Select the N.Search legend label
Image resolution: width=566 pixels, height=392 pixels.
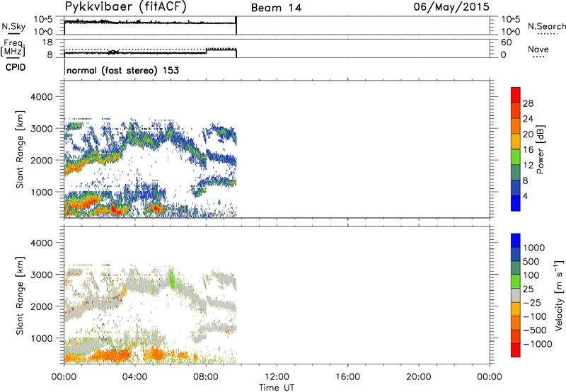tap(546, 26)
